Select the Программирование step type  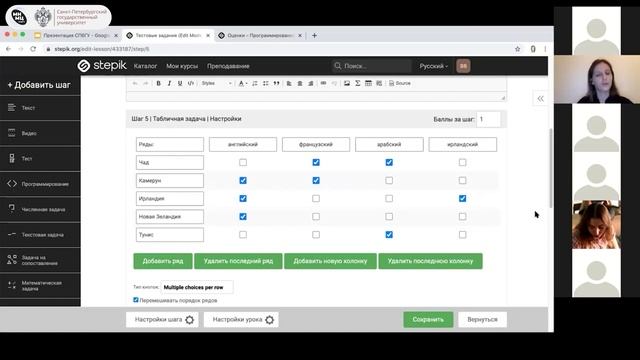click(40, 184)
